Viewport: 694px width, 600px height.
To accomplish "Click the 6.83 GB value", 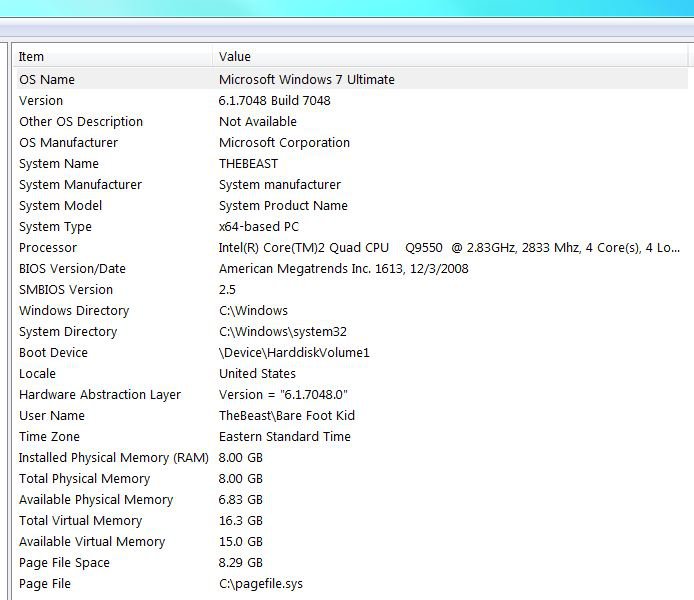I will click(x=240, y=500).
